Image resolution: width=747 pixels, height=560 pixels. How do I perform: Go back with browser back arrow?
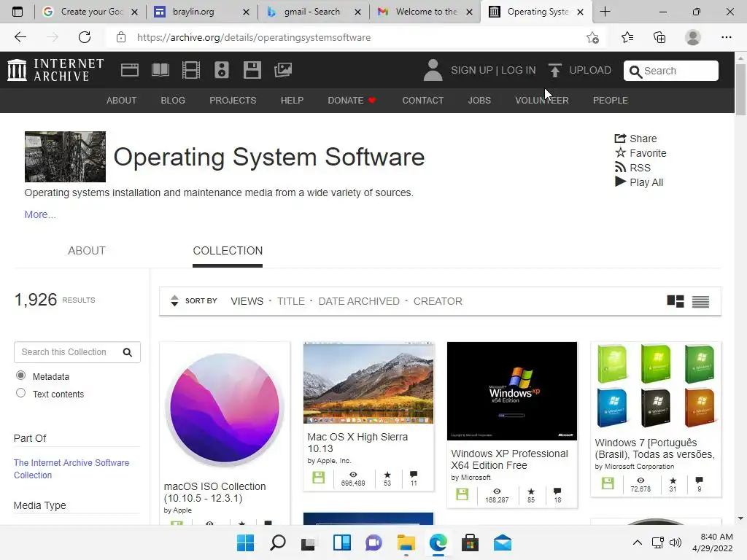pyautogui.click(x=20, y=37)
